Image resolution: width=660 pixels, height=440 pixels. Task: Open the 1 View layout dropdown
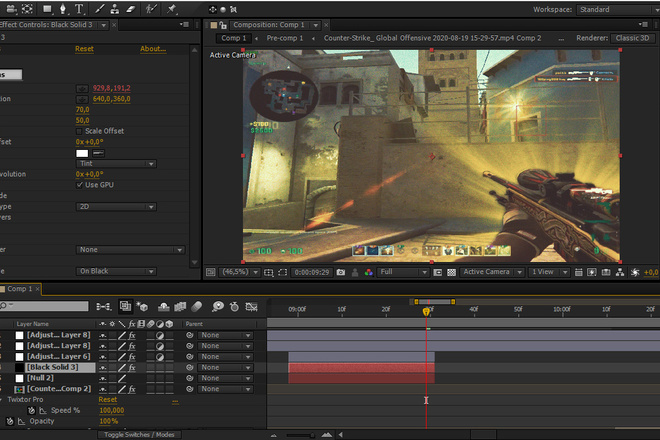click(x=549, y=272)
